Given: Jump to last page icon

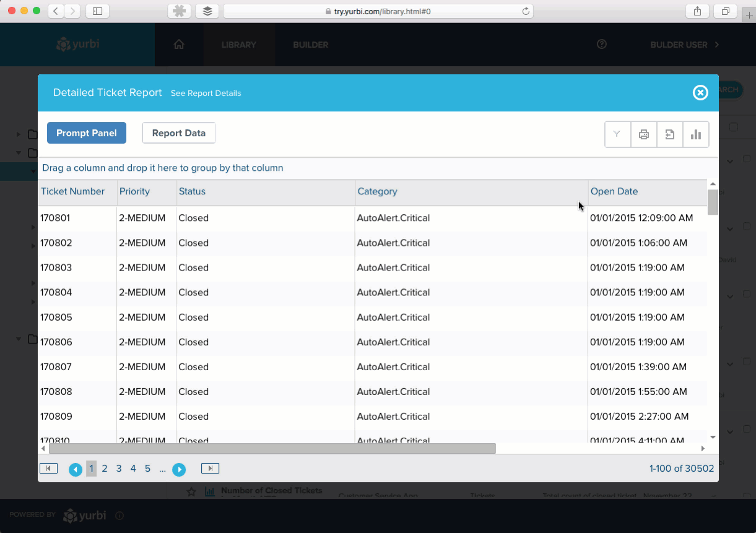Looking at the screenshot, I should [x=210, y=469].
